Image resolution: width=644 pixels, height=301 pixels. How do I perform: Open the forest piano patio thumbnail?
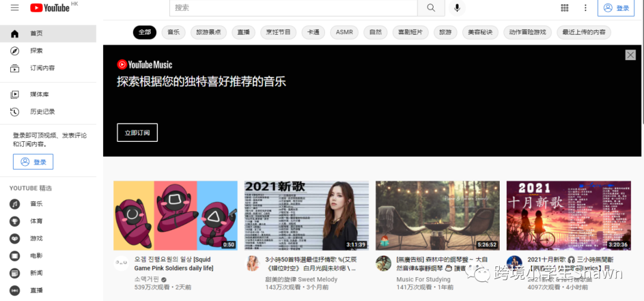pos(438,216)
